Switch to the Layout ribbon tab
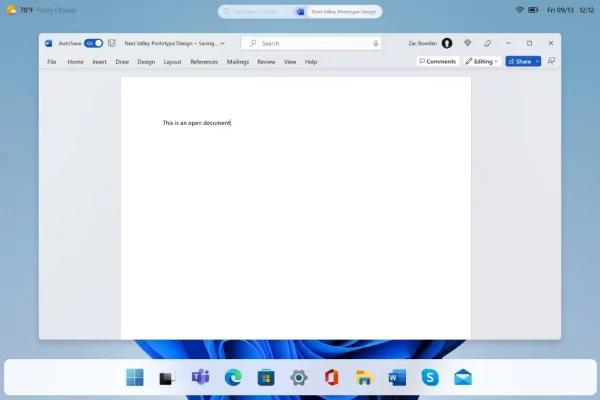 click(172, 62)
